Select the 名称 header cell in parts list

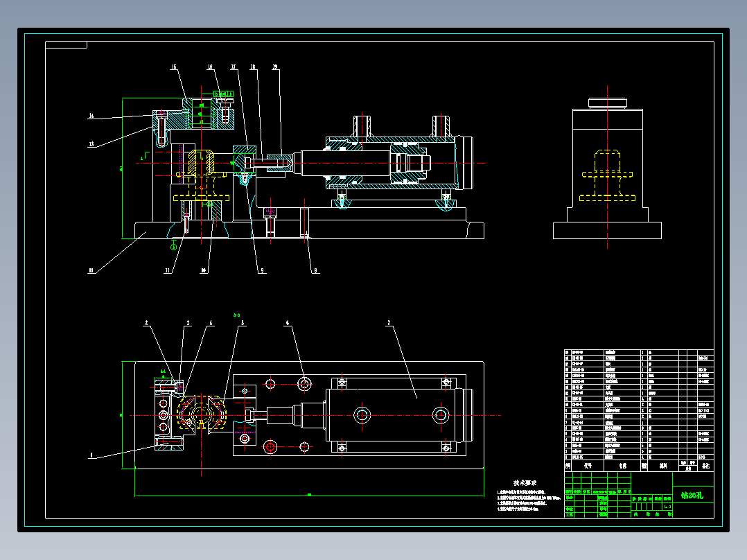point(623,466)
